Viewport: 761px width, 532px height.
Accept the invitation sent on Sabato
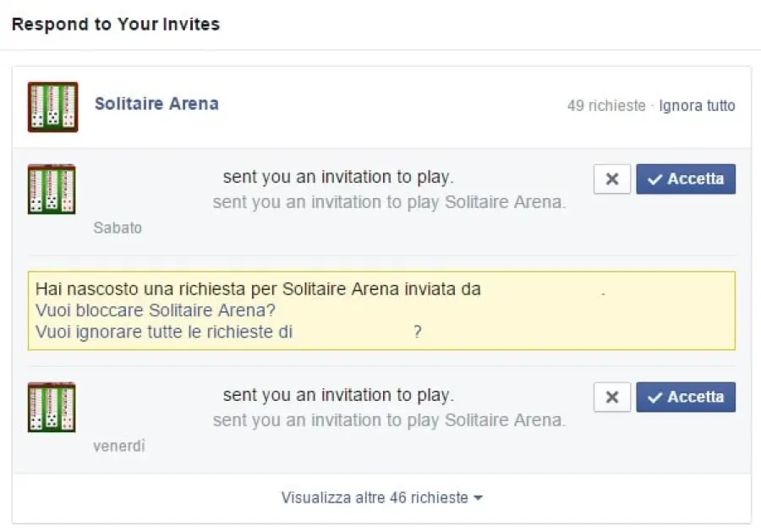(x=686, y=178)
